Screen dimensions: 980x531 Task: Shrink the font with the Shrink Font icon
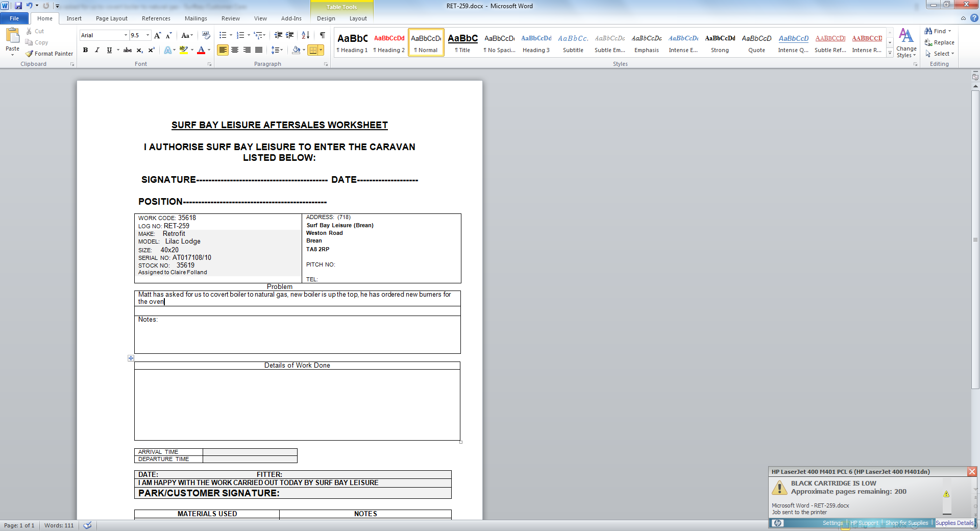[169, 35]
